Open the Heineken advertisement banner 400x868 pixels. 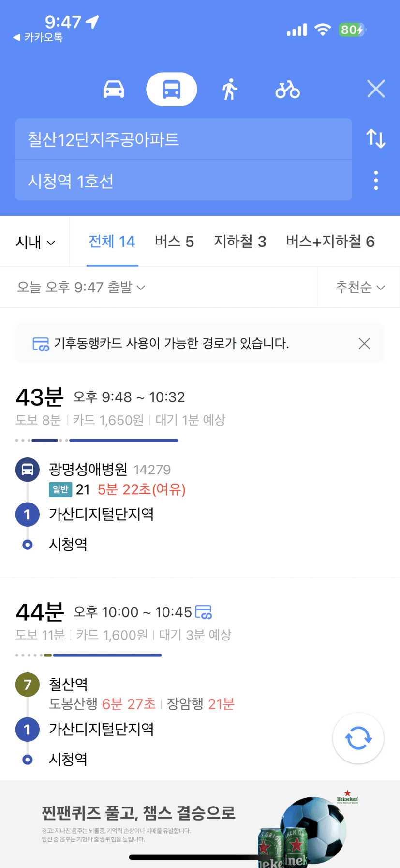[x=200, y=824]
